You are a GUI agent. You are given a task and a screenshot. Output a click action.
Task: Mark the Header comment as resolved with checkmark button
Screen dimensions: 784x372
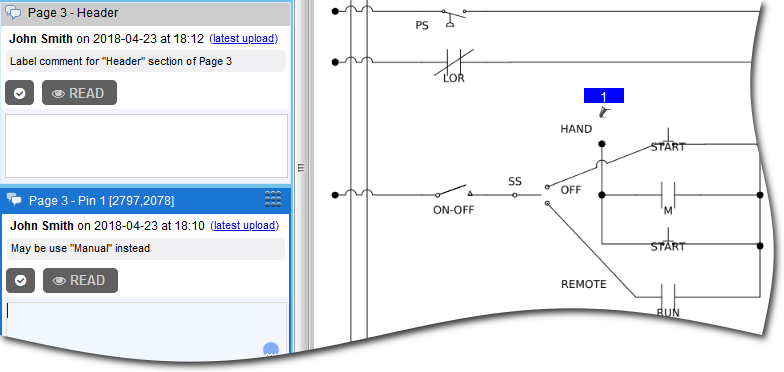point(20,93)
